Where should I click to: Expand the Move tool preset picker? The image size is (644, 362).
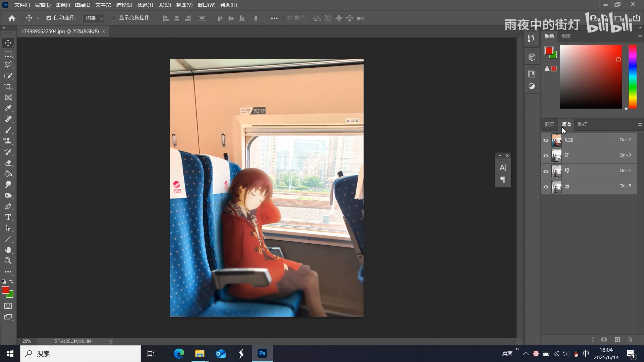click(x=38, y=18)
